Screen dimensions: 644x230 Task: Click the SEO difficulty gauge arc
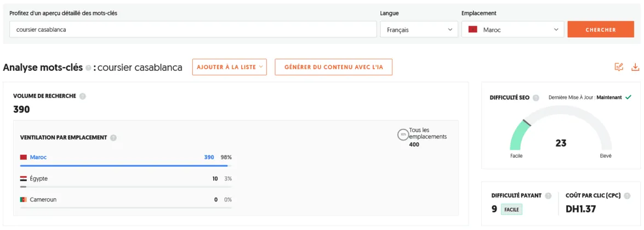[x=561, y=128]
